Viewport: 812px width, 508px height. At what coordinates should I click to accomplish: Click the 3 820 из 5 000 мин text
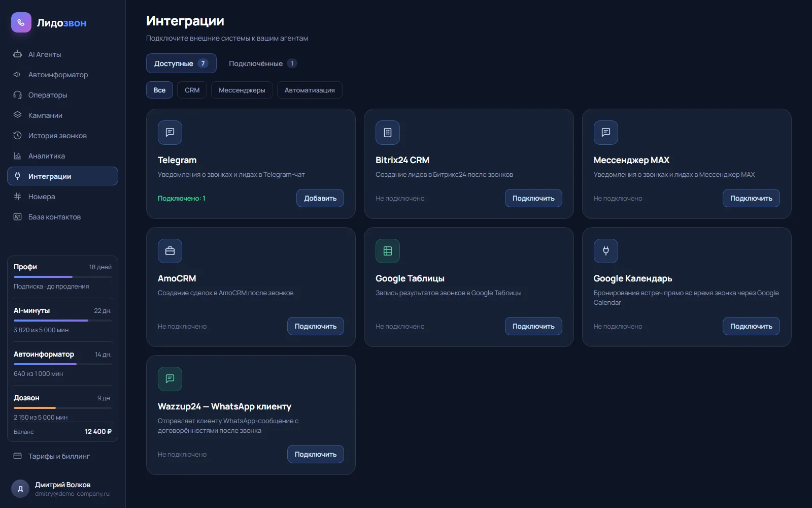click(x=41, y=330)
